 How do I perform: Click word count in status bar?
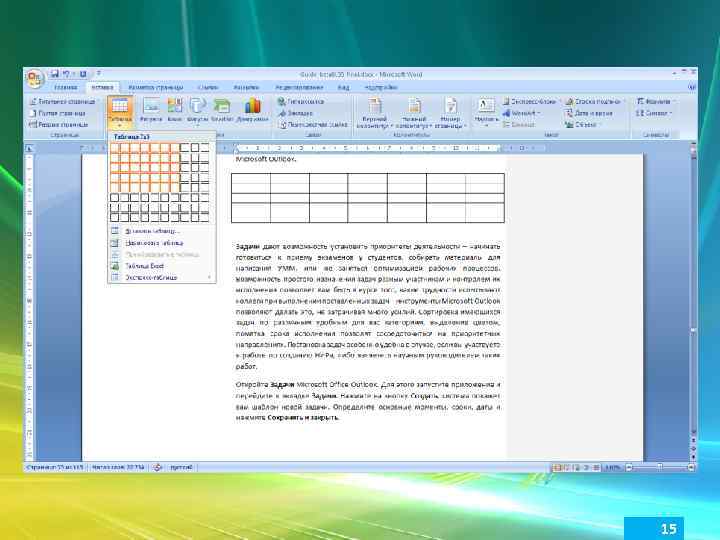[118, 467]
